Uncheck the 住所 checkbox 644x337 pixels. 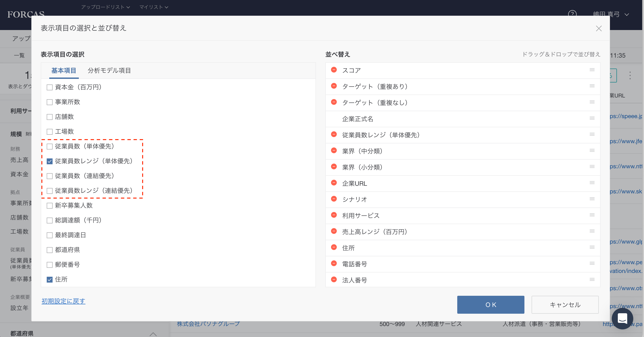coord(49,279)
